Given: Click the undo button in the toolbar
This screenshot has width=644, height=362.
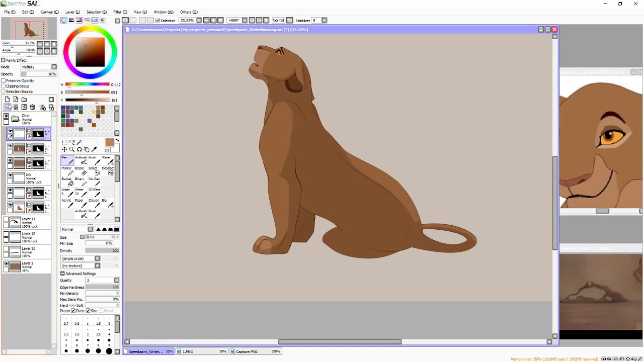Looking at the screenshot, I should click(x=125, y=20).
